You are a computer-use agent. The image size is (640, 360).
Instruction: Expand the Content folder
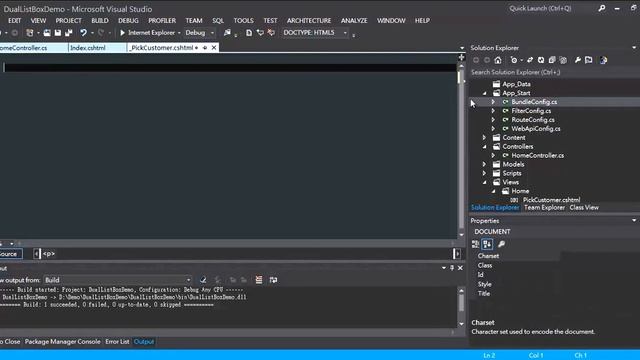[484, 138]
